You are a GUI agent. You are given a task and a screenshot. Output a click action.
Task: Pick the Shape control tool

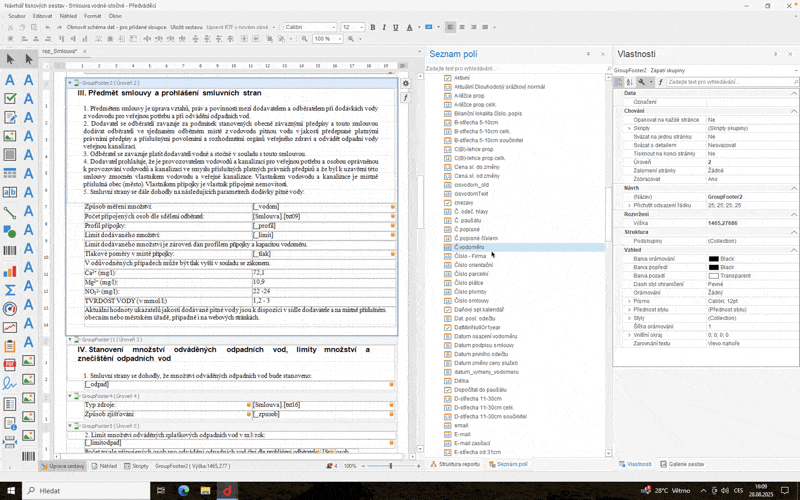pyautogui.click(x=10, y=231)
